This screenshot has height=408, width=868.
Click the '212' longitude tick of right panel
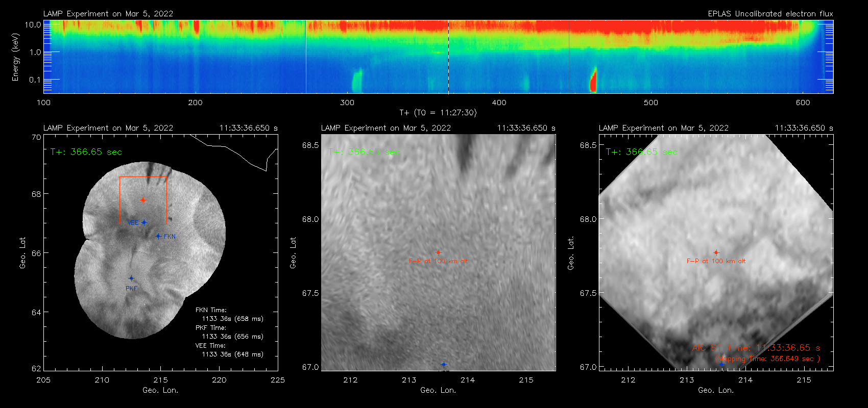click(x=628, y=380)
